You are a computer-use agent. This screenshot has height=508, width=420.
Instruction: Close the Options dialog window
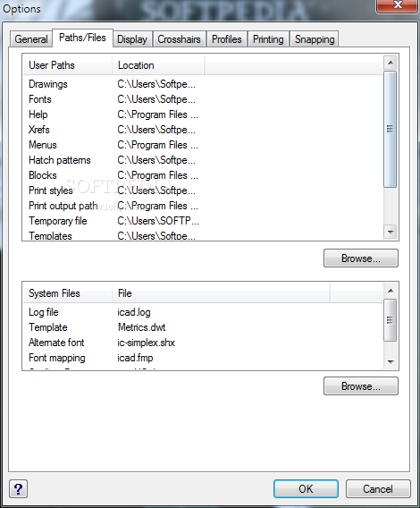tap(397, 5)
